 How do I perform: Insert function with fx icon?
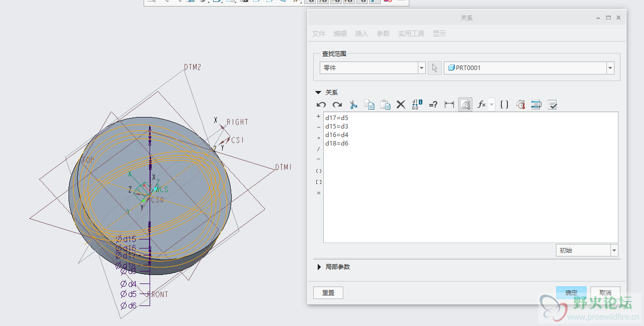pyautogui.click(x=482, y=104)
